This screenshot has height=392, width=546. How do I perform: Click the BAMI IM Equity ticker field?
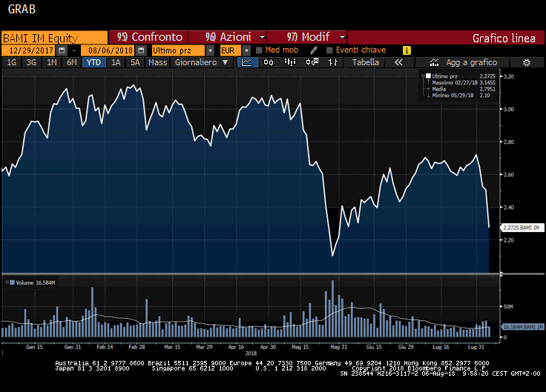55,38
